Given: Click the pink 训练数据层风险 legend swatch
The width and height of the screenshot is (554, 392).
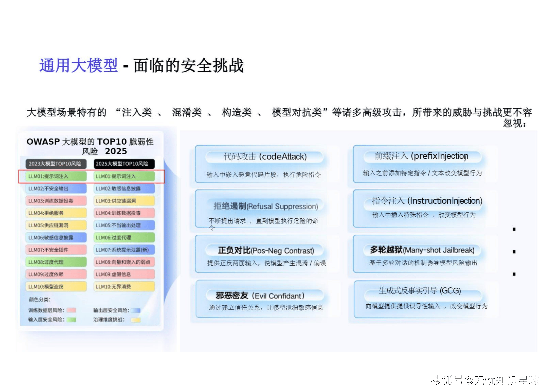Looking at the screenshot, I should click(71, 310).
